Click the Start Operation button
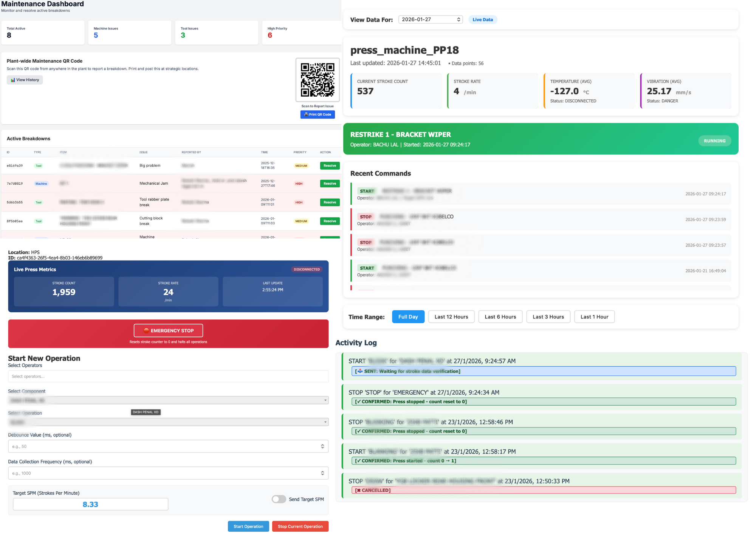756x534 pixels. (x=248, y=526)
